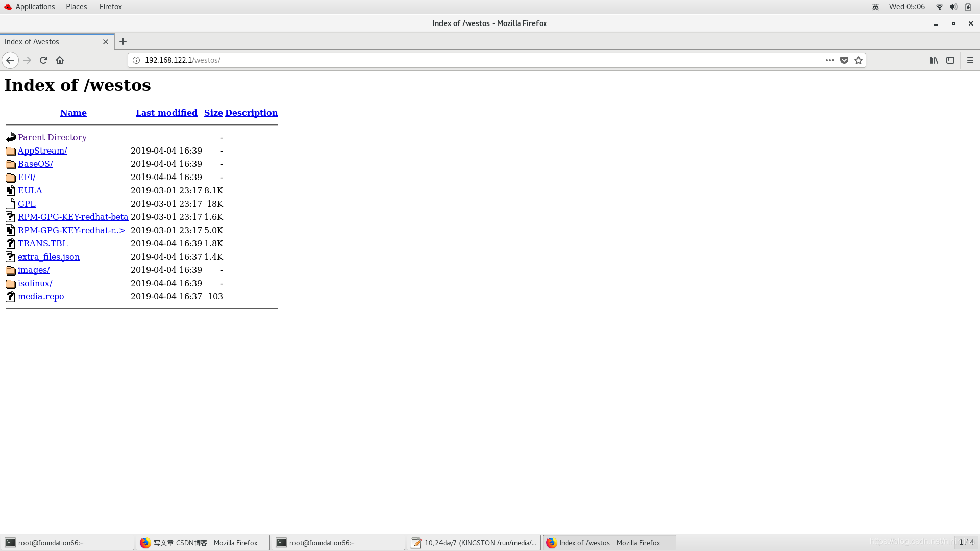The image size is (980, 551).
Task: Sort files by Name column
Action: click(73, 112)
